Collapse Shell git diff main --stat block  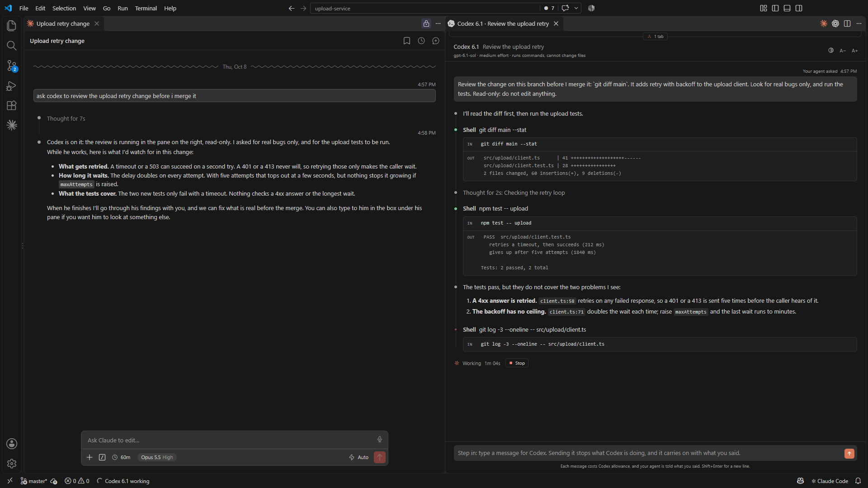(495, 130)
